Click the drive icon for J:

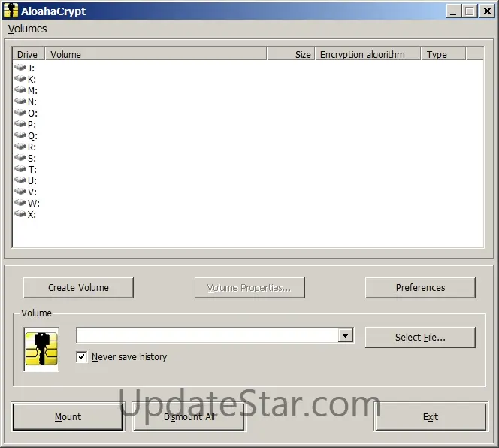pyautogui.click(x=20, y=68)
